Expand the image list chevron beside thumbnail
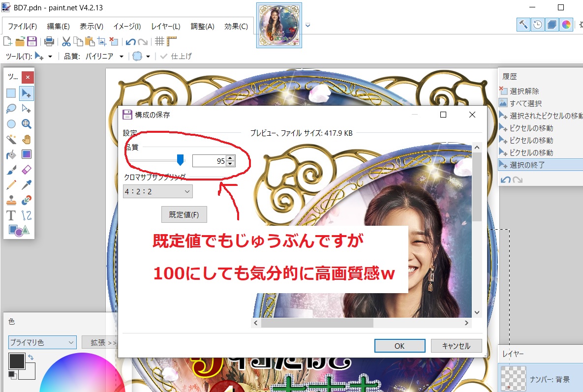The image size is (583, 392). [308, 25]
